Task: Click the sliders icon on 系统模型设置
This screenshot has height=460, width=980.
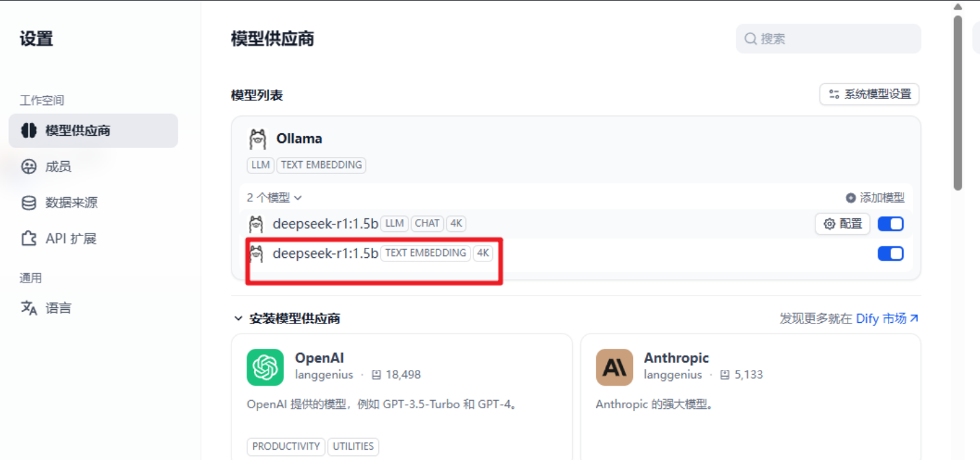Action: tap(834, 94)
